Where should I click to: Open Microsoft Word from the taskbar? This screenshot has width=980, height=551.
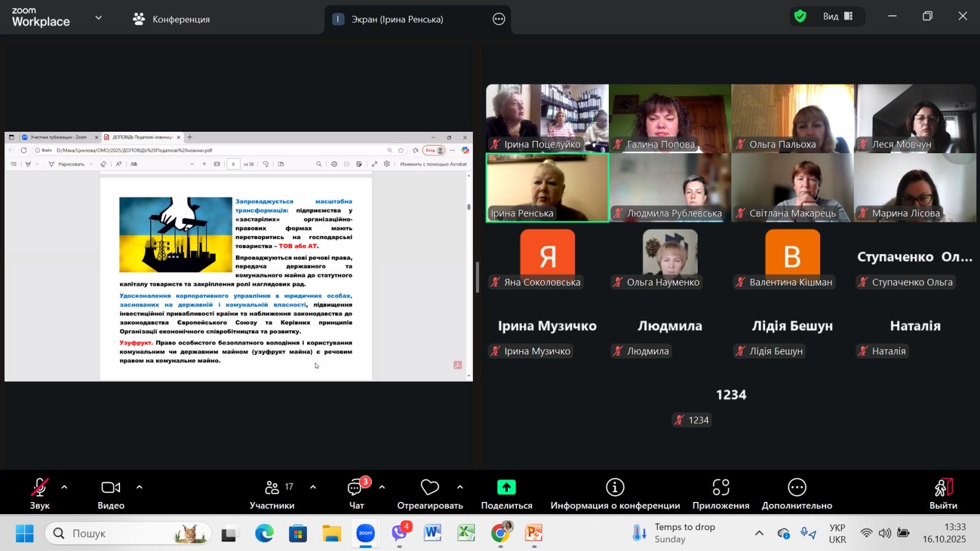[432, 533]
